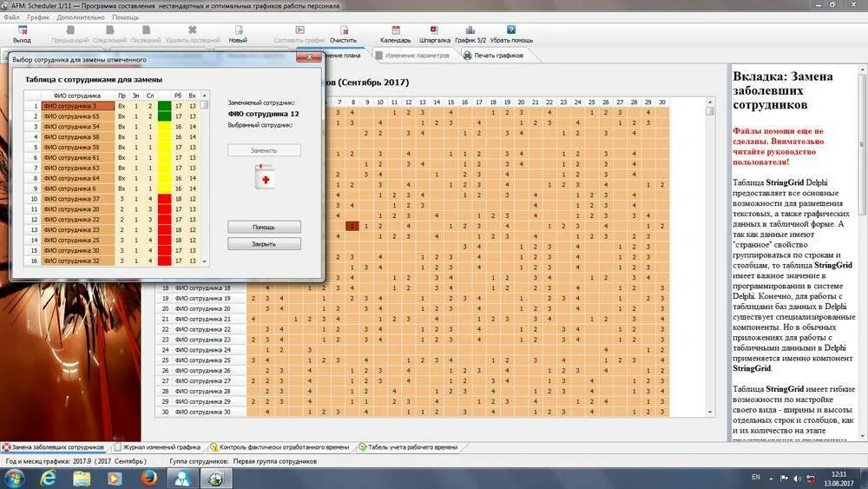This screenshot has width=868, height=489.
Task: Open Замена заболевших сотрудников bottom tab
Action: point(53,447)
